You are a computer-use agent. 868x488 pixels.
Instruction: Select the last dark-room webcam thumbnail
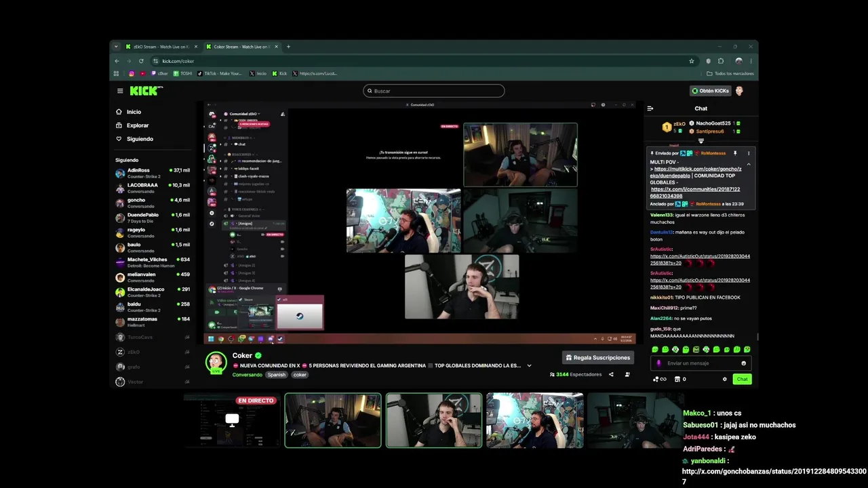coord(635,420)
